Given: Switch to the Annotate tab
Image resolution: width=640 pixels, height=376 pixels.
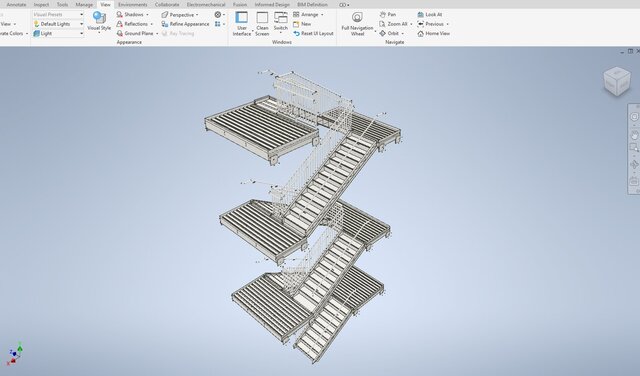Looking at the screenshot, I should (16, 5).
